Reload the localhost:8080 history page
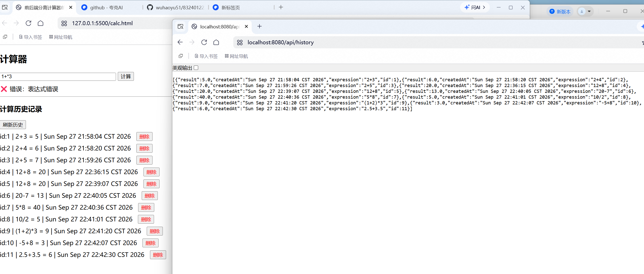 (x=204, y=42)
